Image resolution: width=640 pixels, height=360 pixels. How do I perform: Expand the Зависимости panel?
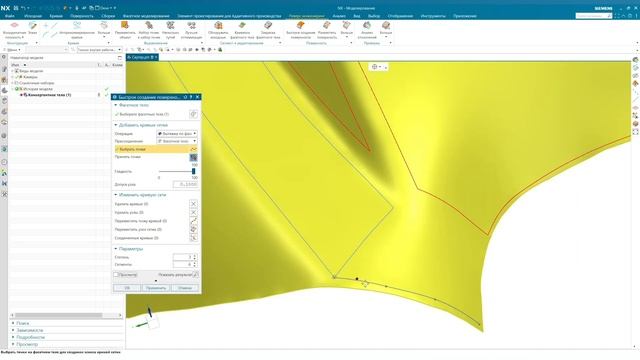13,330
